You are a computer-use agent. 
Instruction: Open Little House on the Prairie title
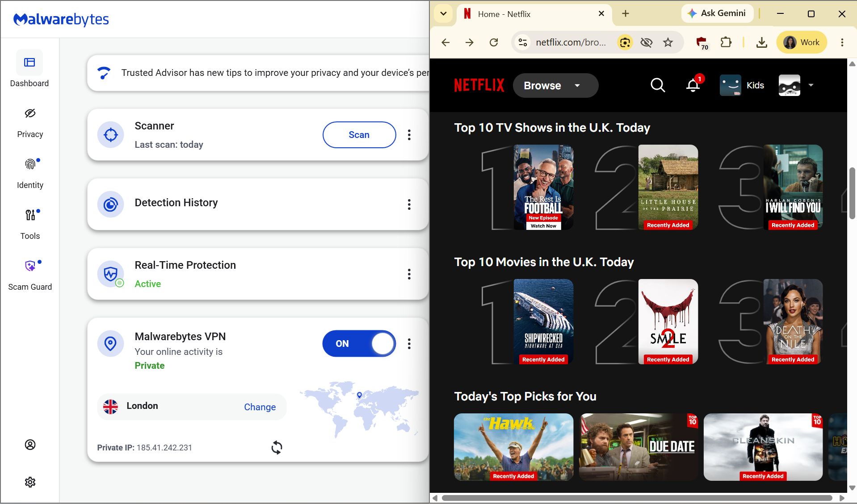pos(668,187)
